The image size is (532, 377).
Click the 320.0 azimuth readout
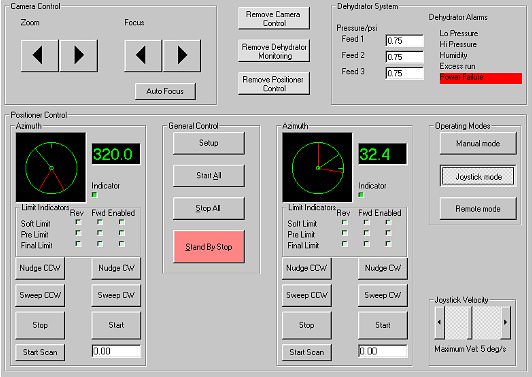click(x=116, y=154)
